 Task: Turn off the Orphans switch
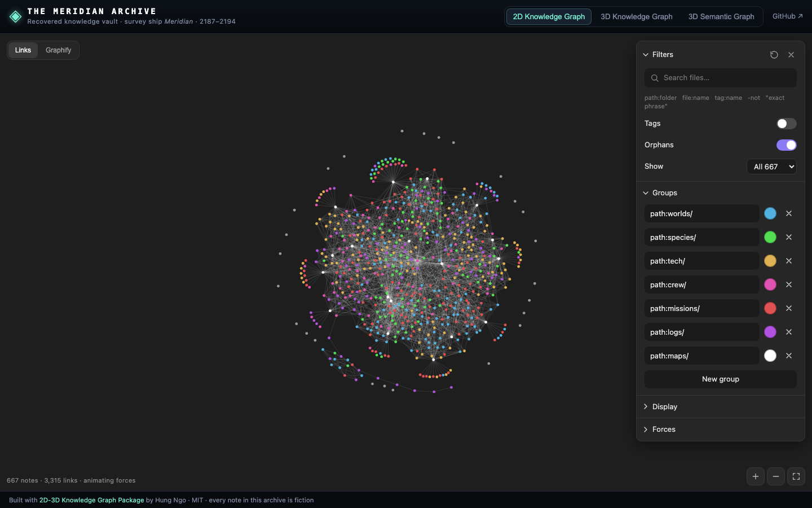point(786,145)
